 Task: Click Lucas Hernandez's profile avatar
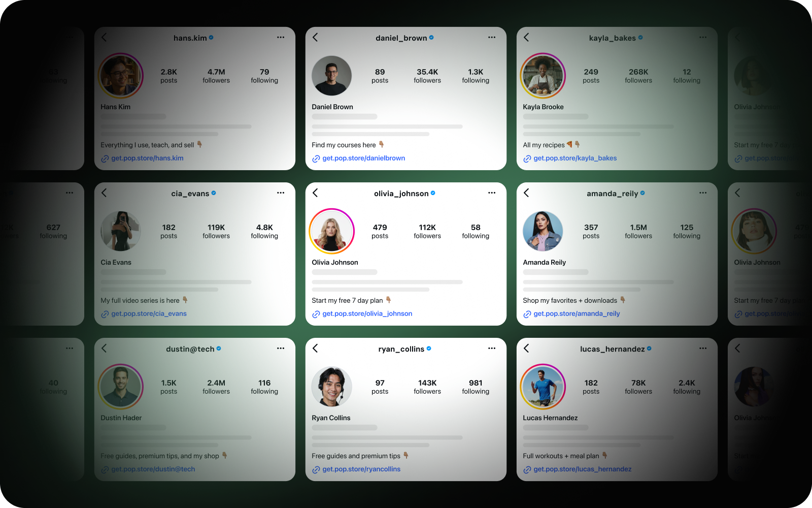coord(543,387)
